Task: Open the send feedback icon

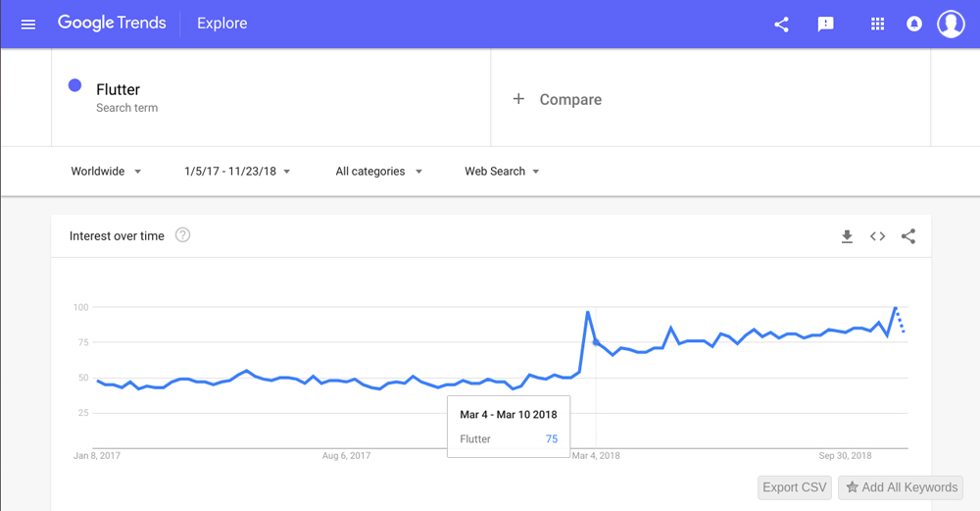Action: pyautogui.click(x=825, y=25)
